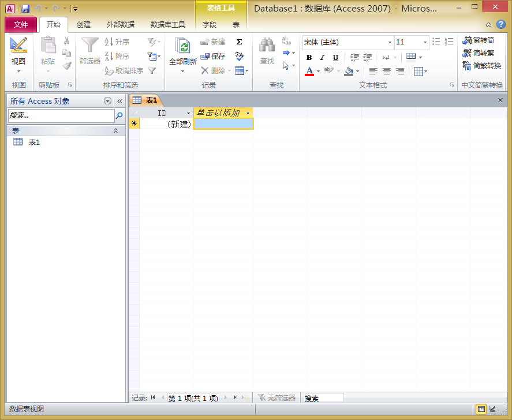Click 繁转简 conversion button
Viewport: 512px width, 420px height.
pos(479,40)
